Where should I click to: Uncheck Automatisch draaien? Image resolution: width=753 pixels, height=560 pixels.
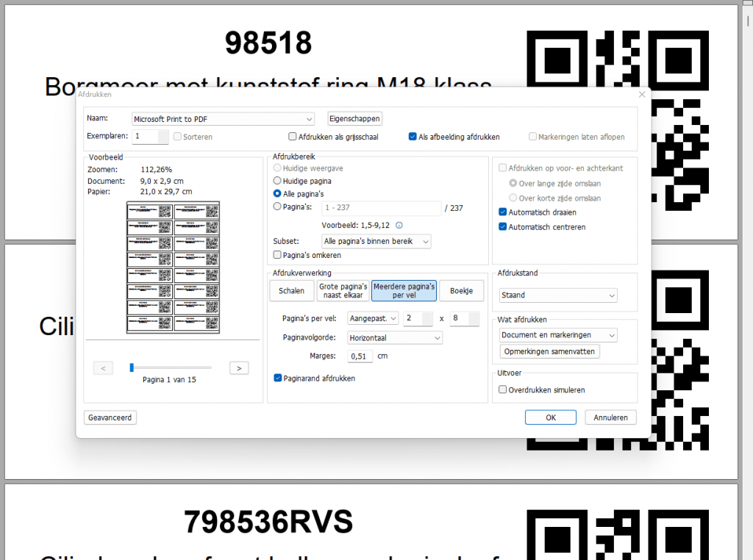[x=503, y=212]
